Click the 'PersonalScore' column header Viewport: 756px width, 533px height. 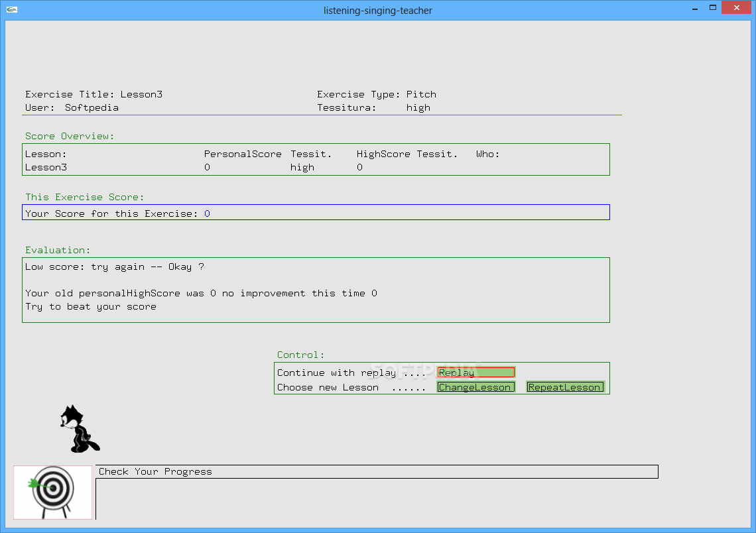pyautogui.click(x=243, y=154)
